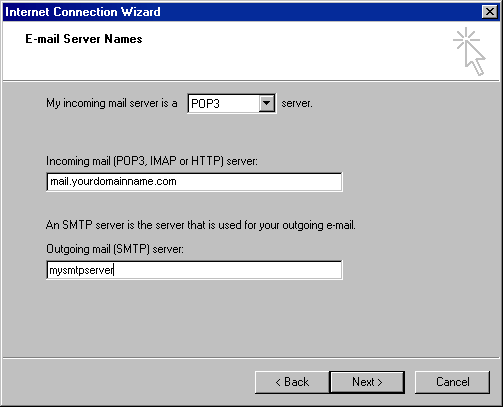The image size is (503, 407).
Task: Click the 'My incoming mail server is a' label
Action: (112, 103)
